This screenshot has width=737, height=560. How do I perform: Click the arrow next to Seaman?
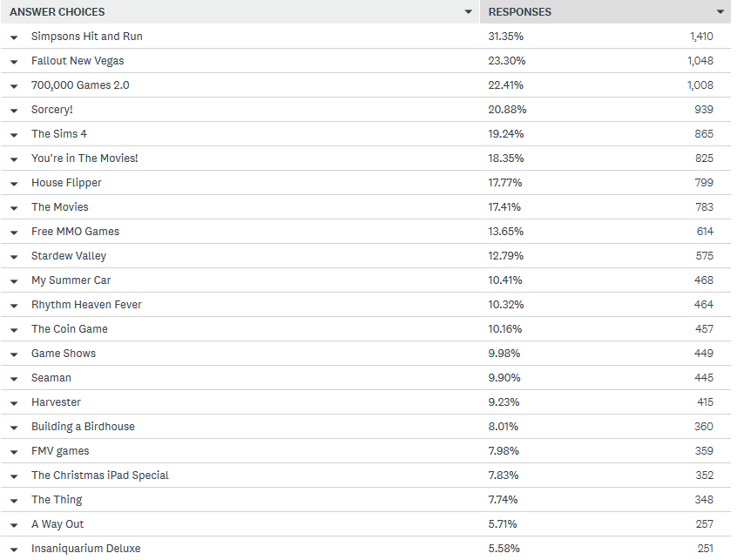point(14,379)
